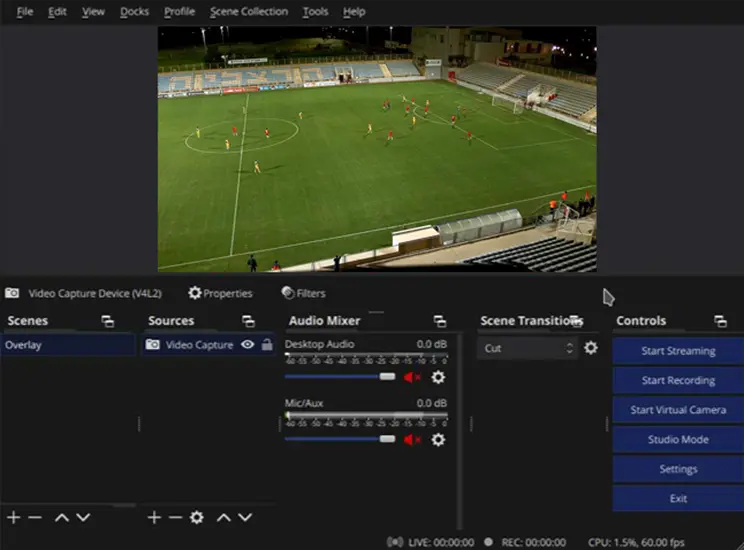Viewport: 744px width, 550px height.
Task: Open the Cut transition dropdown
Action: pos(527,348)
